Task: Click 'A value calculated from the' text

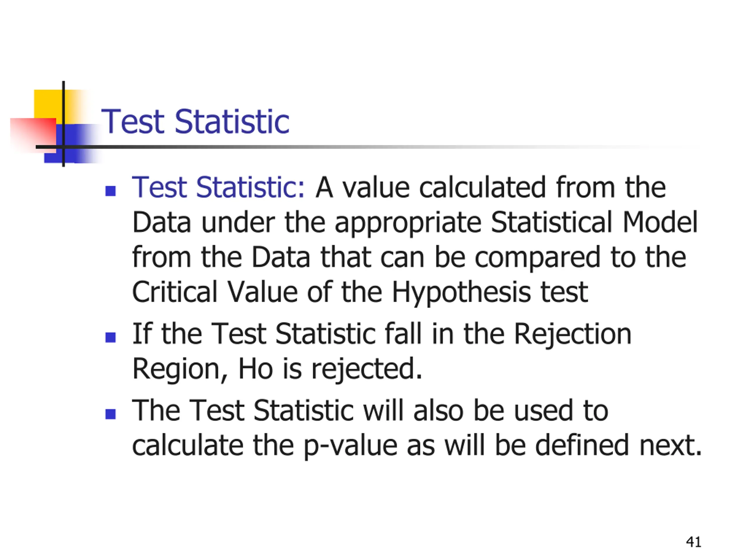Action: coord(490,187)
